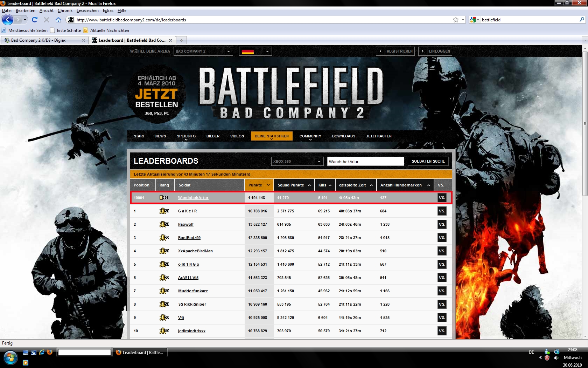The width and height of the screenshot is (588, 368).
Task: Open the Aktuelle Nachrichten feed bookmark
Action: [x=106, y=30]
